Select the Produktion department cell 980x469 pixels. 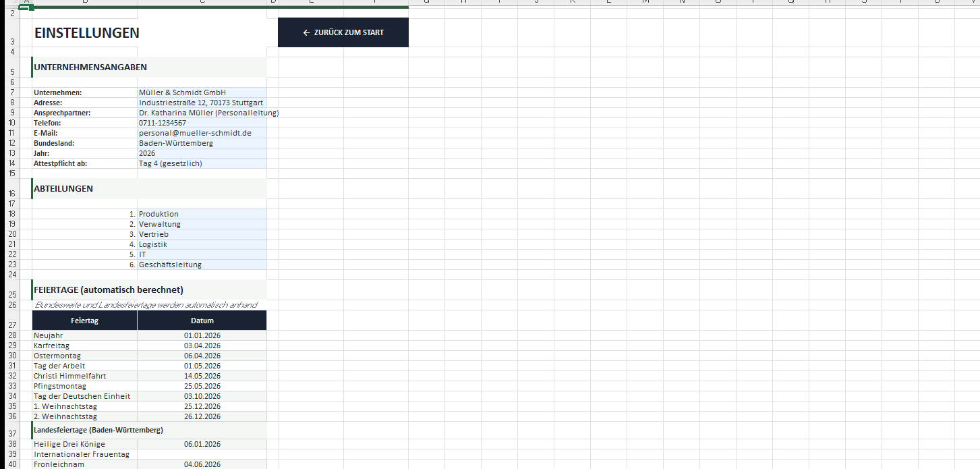coord(202,214)
